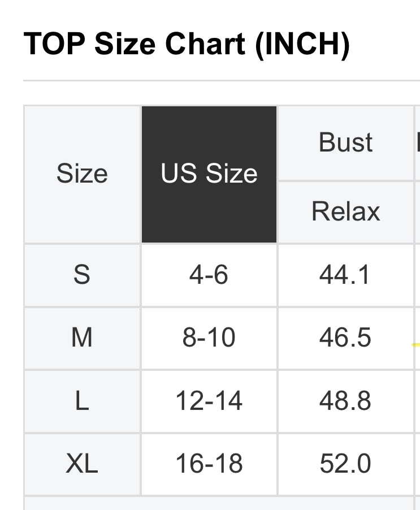Click the cut-off column header right of Bust
The height and width of the screenshot is (510, 420).
pos(417,142)
